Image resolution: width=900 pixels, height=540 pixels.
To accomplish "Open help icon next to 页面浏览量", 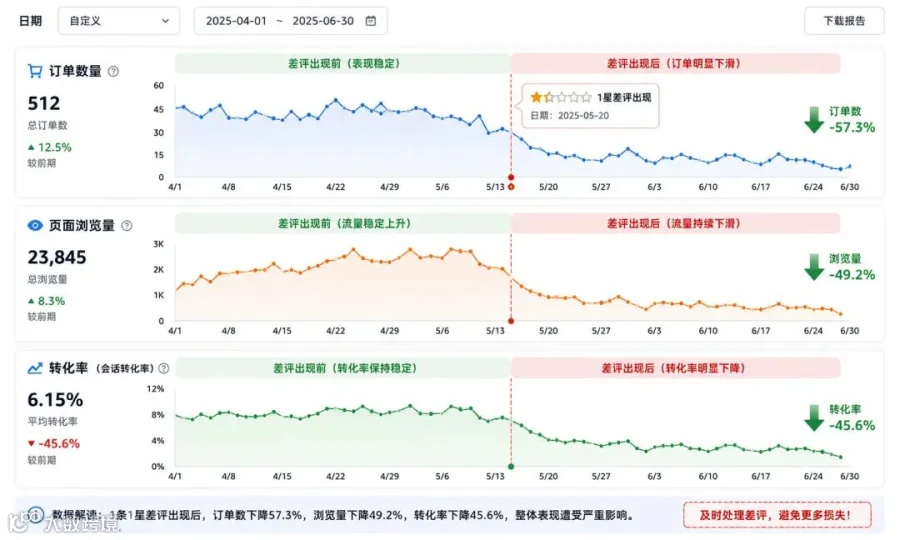I will click(127, 226).
